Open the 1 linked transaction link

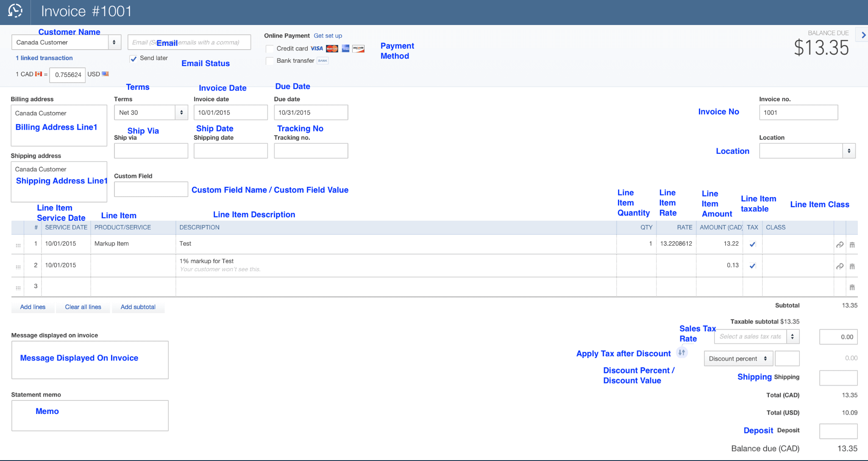coord(44,58)
